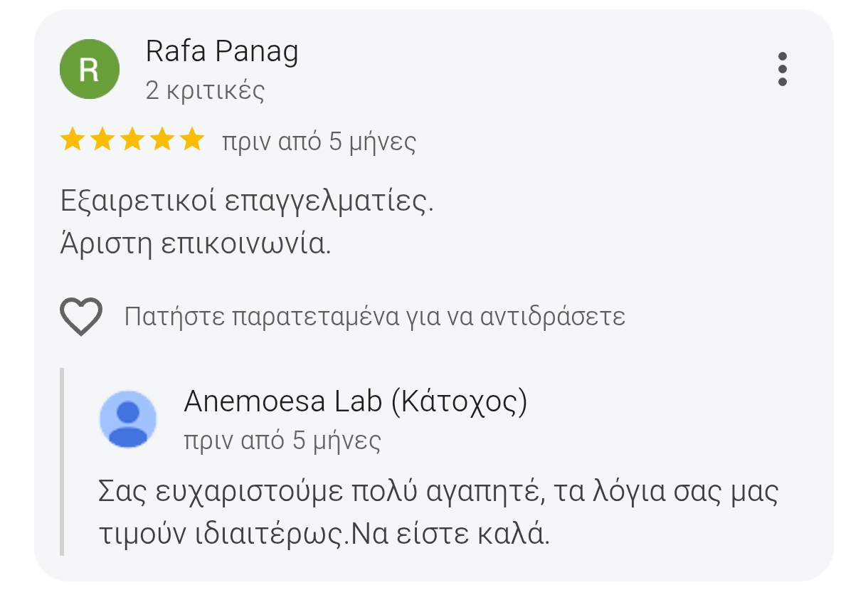Click the third yellow rating star

(132, 140)
